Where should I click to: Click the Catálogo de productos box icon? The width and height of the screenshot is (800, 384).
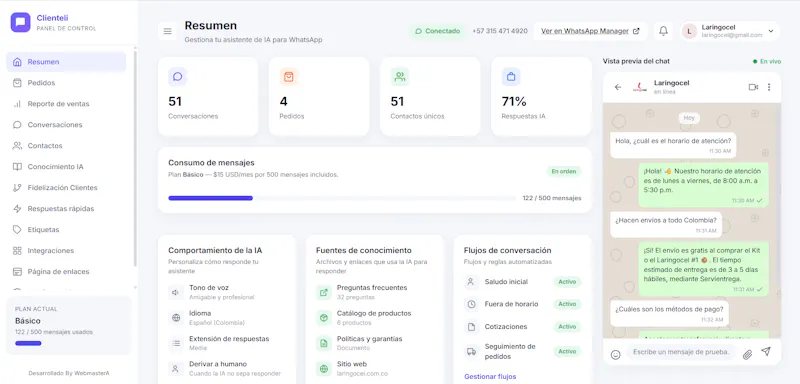click(x=323, y=318)
